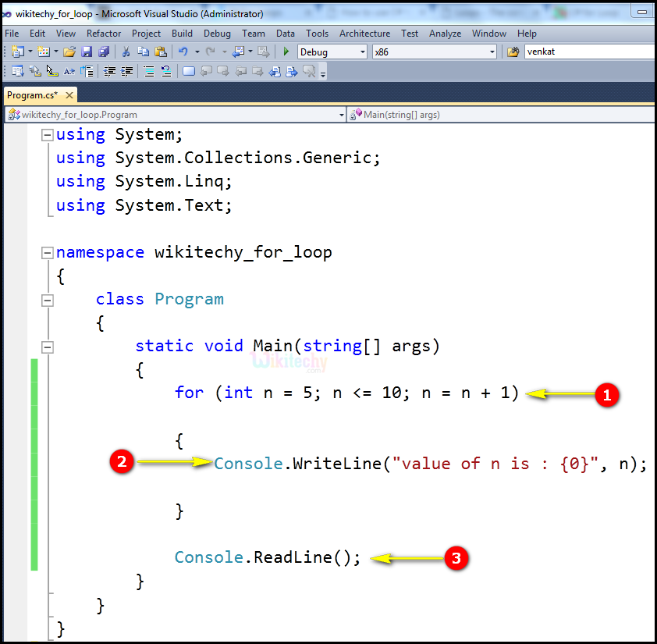Click the Find in Files binoculars icon

(513, 52)
